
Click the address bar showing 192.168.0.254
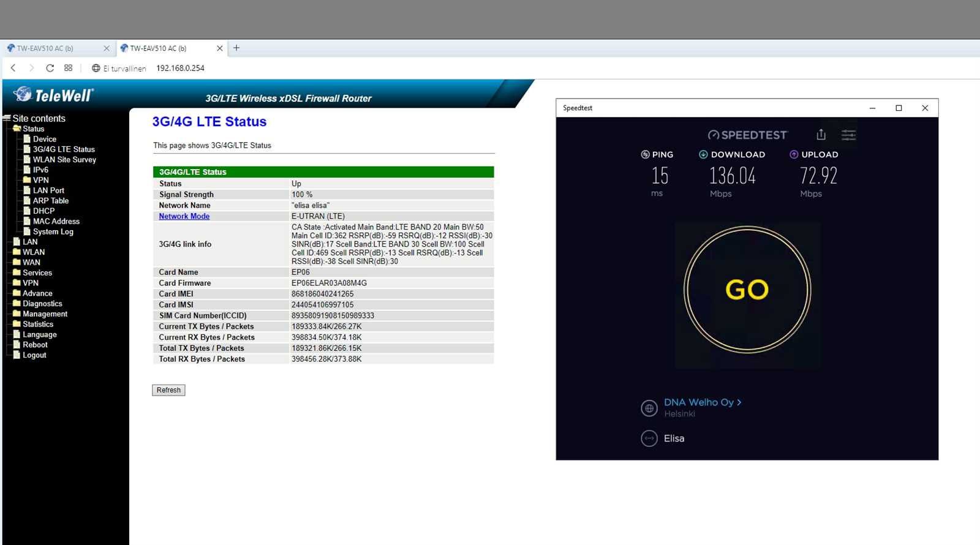[x=180, y=68]
